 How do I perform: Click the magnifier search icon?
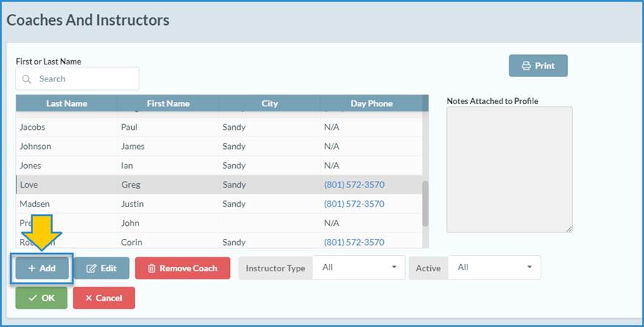point(27,79)
